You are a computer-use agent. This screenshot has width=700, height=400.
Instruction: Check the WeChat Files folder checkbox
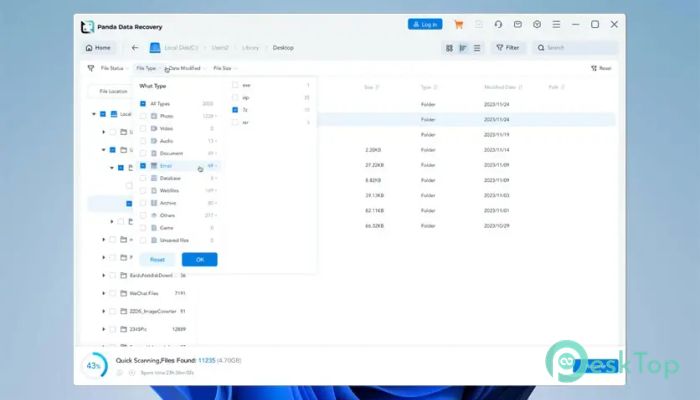112,293
